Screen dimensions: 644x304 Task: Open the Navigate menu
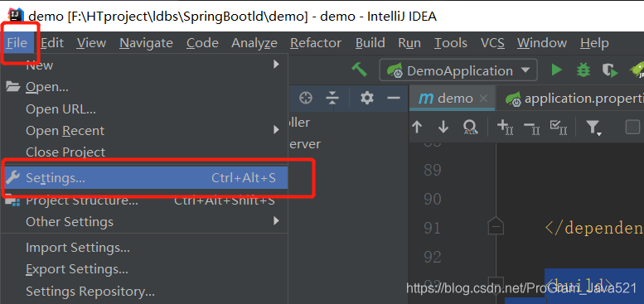tap(146, 43)
